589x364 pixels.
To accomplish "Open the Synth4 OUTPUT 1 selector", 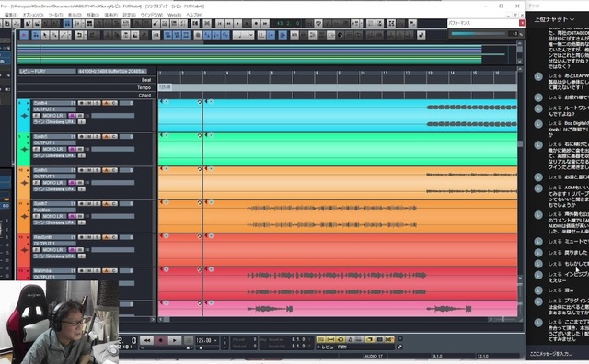I will [54, 109].
